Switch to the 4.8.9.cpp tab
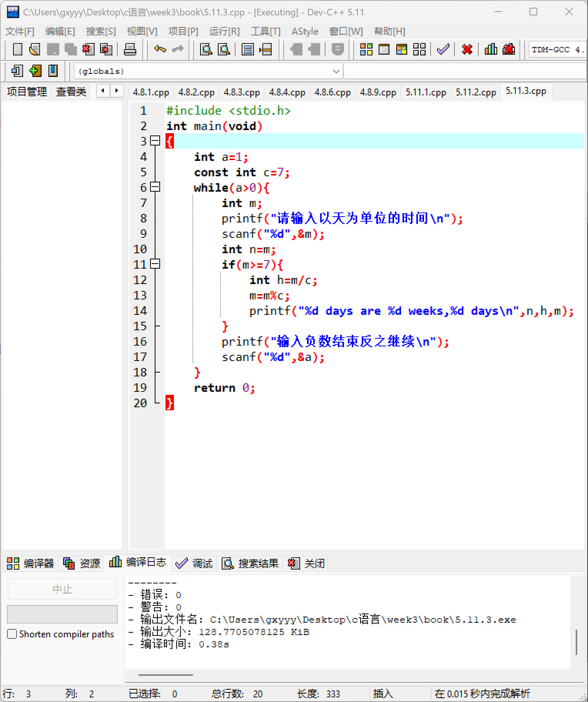The height and width of the screenshot is (702, 588). click(378, 92)
